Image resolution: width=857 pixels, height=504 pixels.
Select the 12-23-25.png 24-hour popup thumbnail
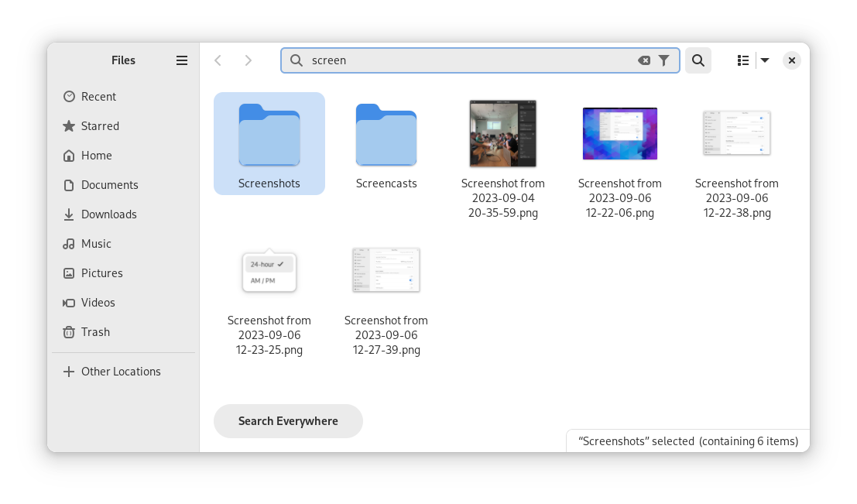click(269, 273)
